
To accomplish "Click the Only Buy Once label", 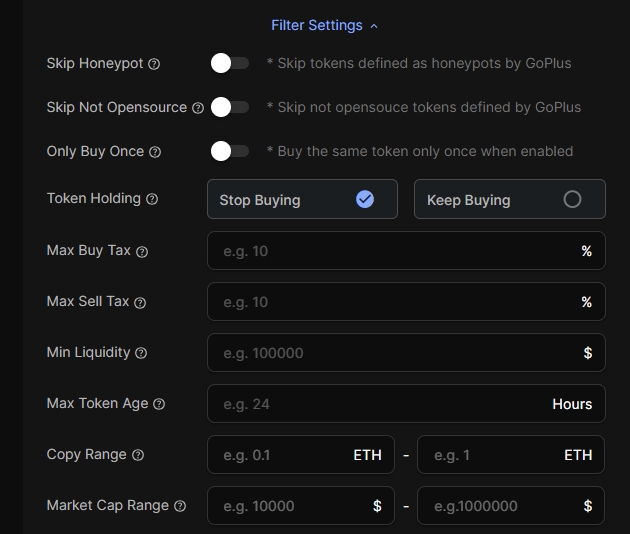I will click(x=95, y=151).
